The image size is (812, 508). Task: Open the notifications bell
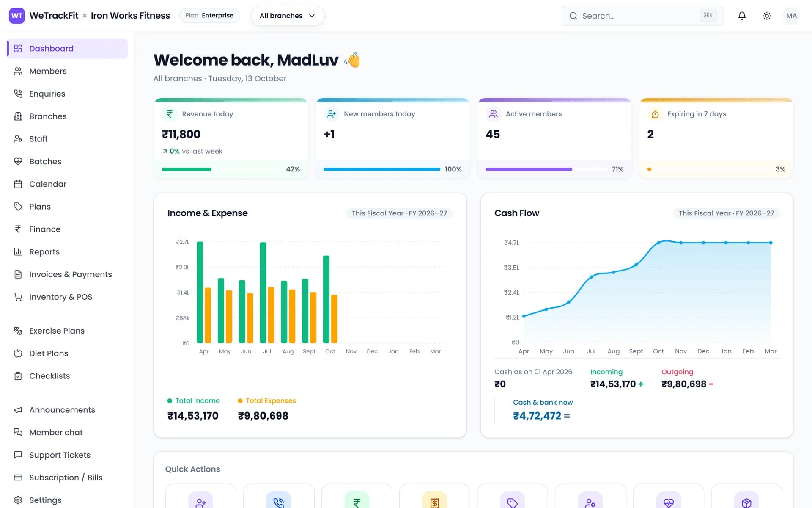tap(742, 16)
